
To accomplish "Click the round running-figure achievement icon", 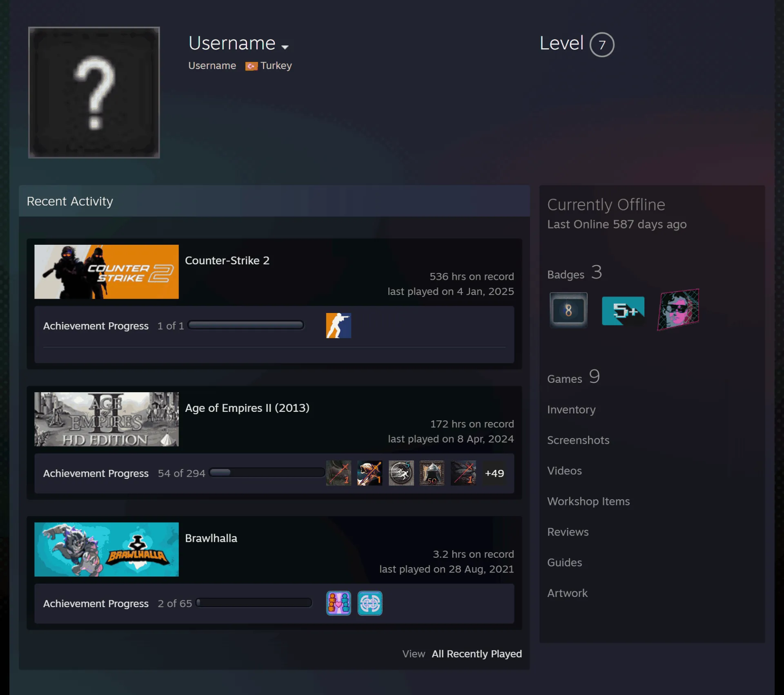I will (x=401, y=473).
